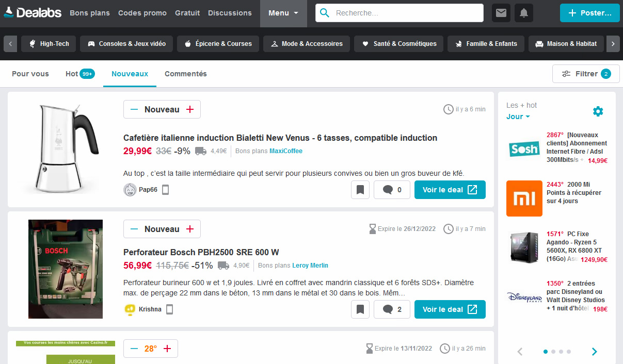Bookmark the Bosch perforateur deal
623x364 pixels.
pos(360,309)
